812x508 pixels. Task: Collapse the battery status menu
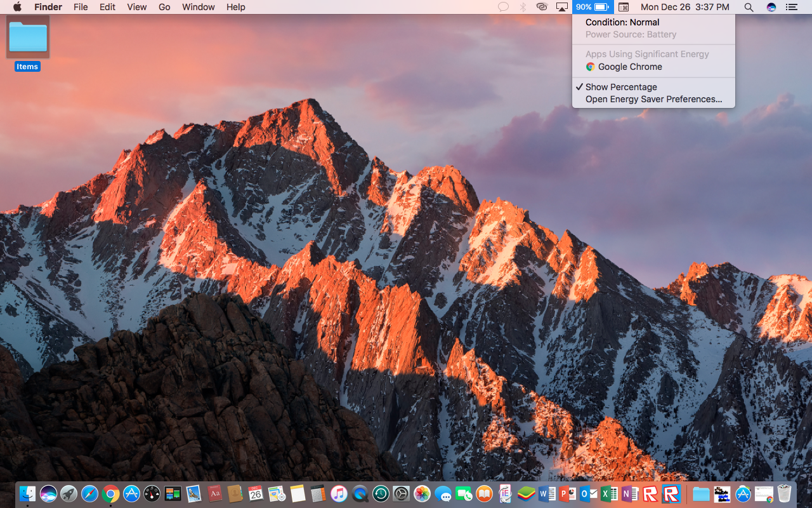(593, 7)
